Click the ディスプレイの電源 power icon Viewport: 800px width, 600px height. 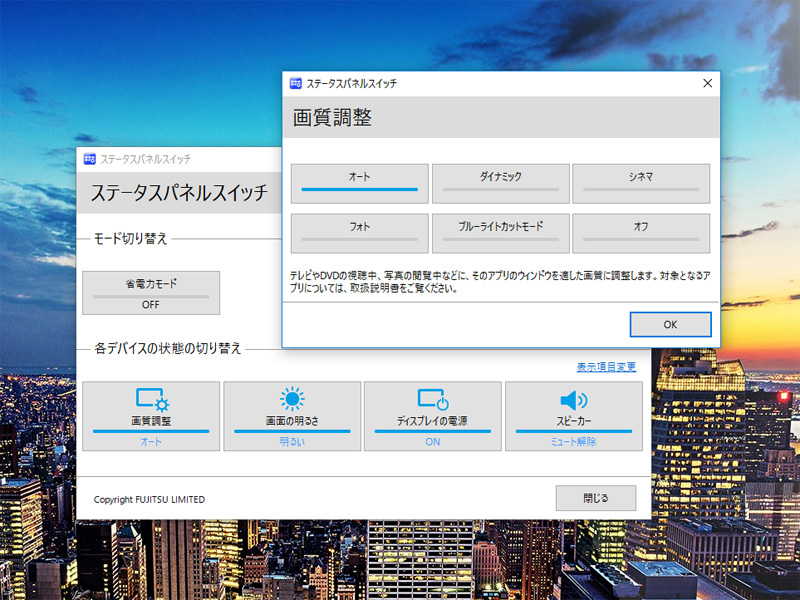pos(433,400)
